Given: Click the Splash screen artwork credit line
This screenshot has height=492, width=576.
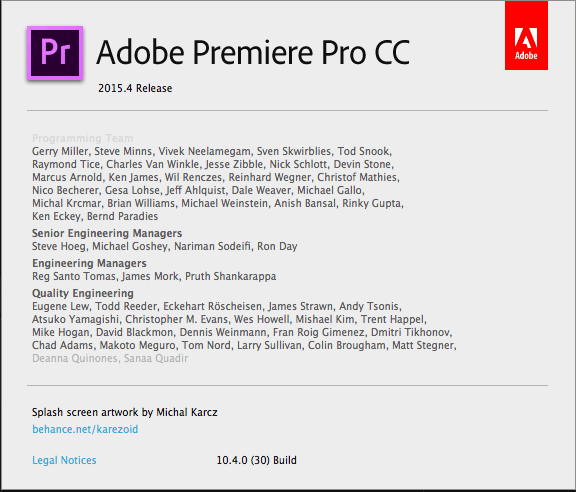Looking at the screenshot, I should tap(125, 412).
